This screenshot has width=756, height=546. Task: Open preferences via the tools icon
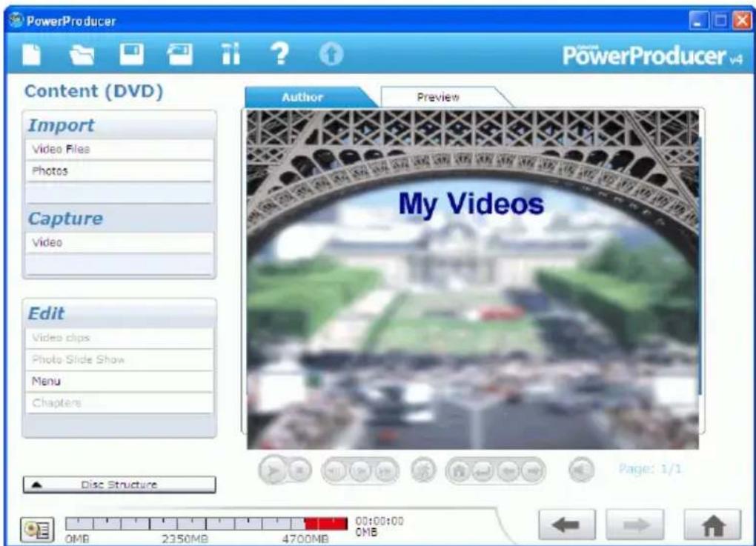[231, 53]
